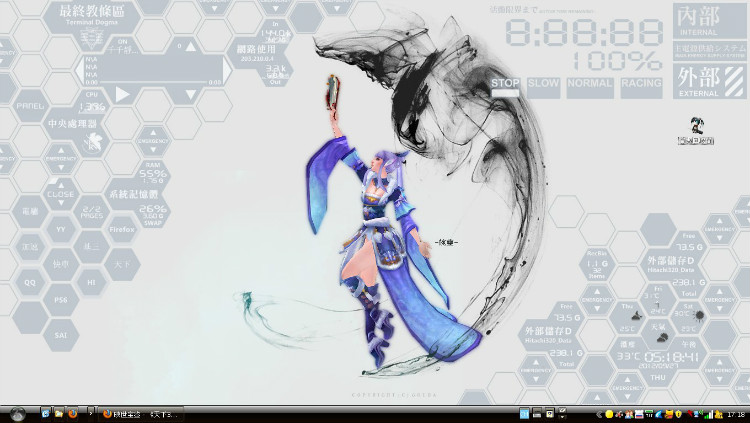Screen dimensions: 750x423
Task: Open the folder icon in quick launch
Action: (59, 413)
